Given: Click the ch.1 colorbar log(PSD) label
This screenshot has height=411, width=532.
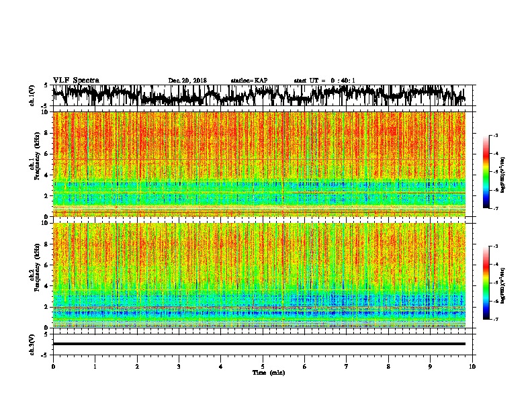Looking at the screenshot, I should pos(503,175).
